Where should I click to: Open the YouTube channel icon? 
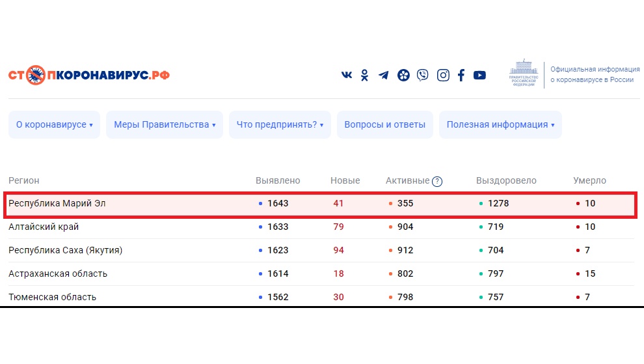point(479,75)
